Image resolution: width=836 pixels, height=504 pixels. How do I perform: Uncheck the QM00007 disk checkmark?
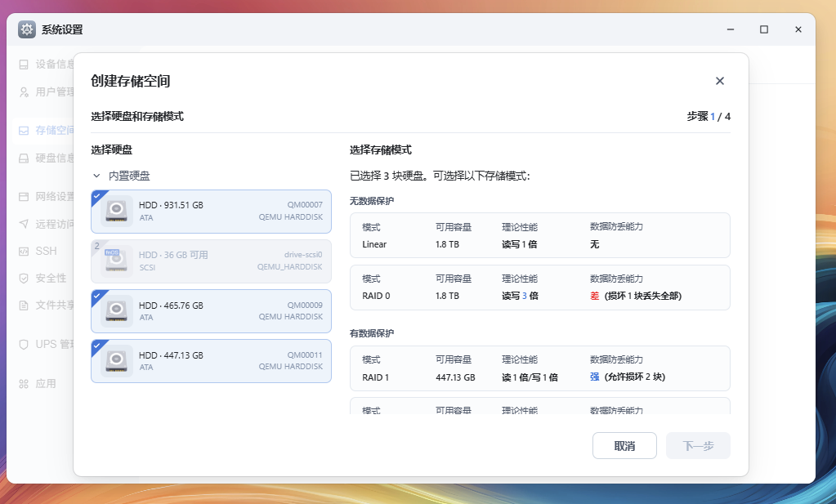(96, 195)
